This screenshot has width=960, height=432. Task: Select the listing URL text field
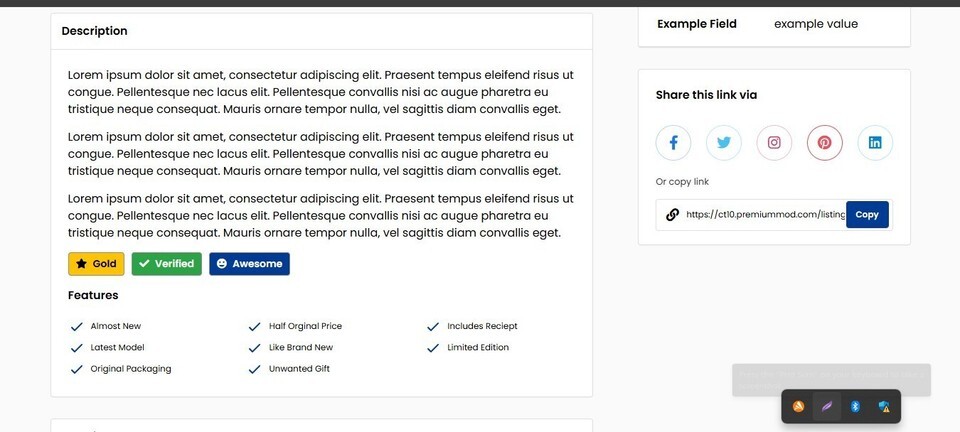(765, 215)
